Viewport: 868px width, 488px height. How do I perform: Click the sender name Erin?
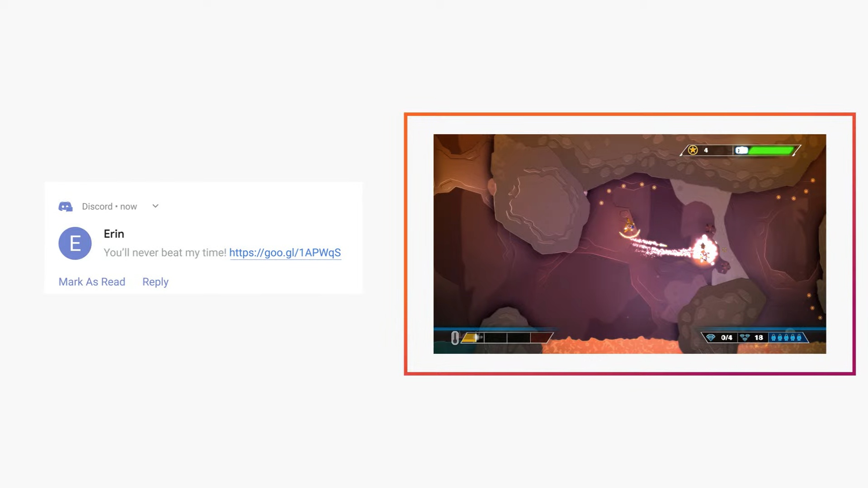click(114, 234)
